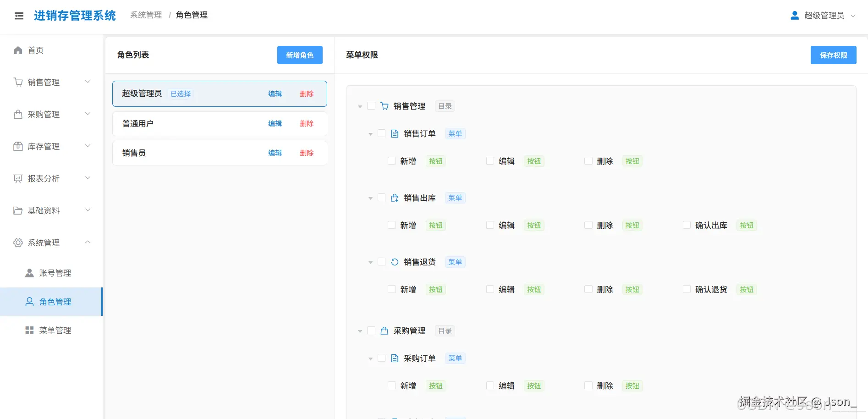Click 系统管理 in the breadcrumb
Image resolution: width=868 pixels, height=419 pixels.
tap(146, 15)
